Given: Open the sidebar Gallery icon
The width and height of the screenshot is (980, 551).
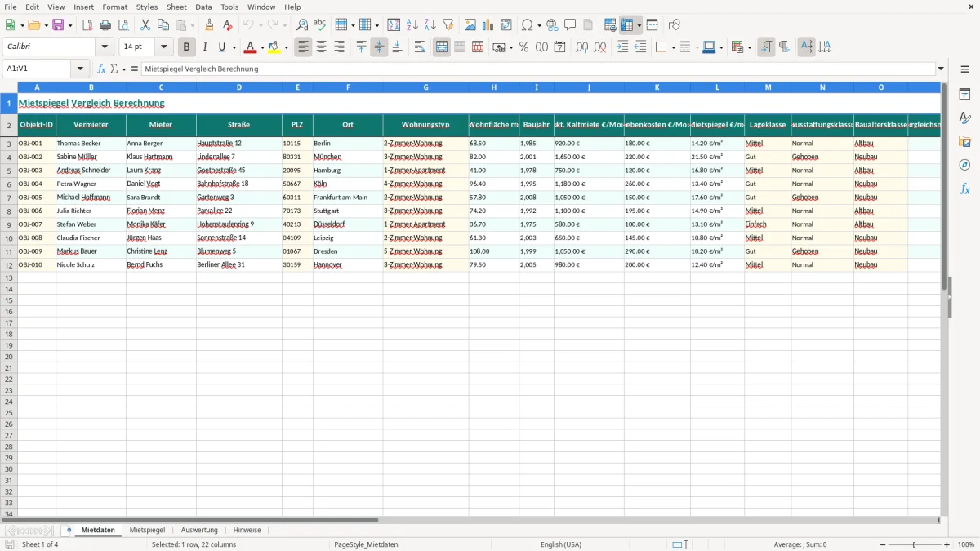Looking at the screenshot, I should (964, 141).
